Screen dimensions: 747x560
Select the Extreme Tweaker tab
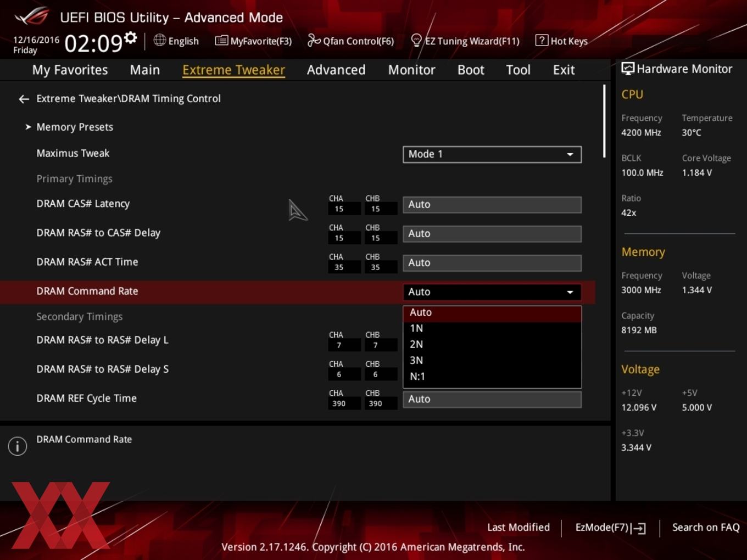pyautogui.click(x=233, y=70)
